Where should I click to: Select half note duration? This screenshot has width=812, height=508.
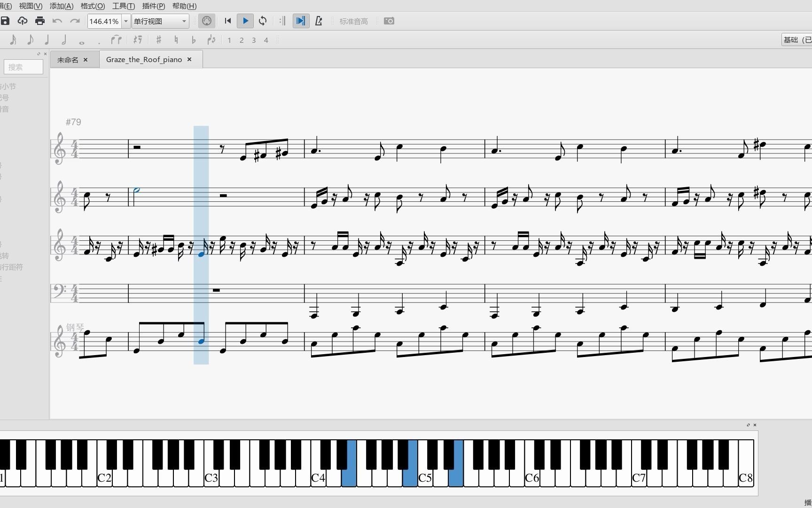[64, 40]
